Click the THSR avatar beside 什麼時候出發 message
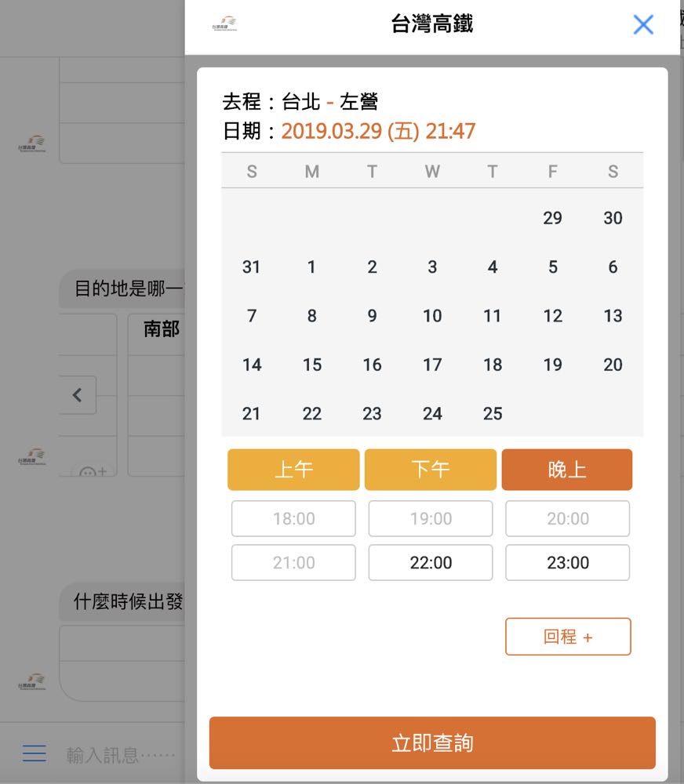 (31, 682)
